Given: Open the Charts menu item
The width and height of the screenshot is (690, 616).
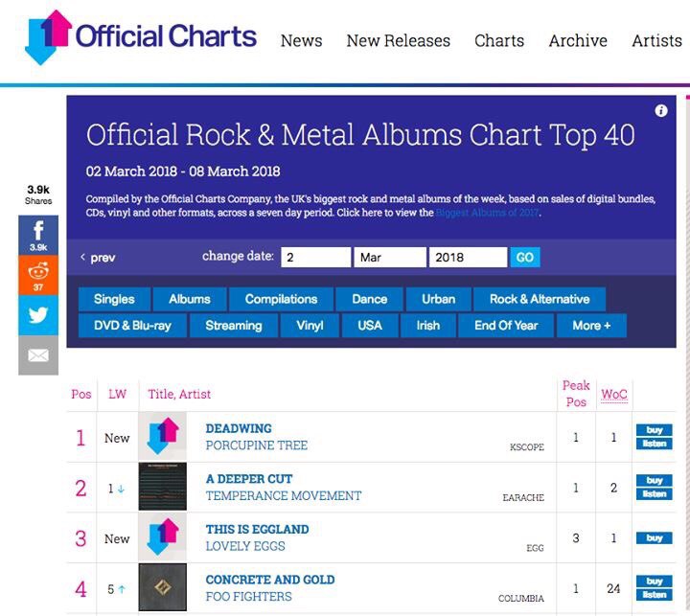Looking at the screenshot, I should [x=499, y=40].
